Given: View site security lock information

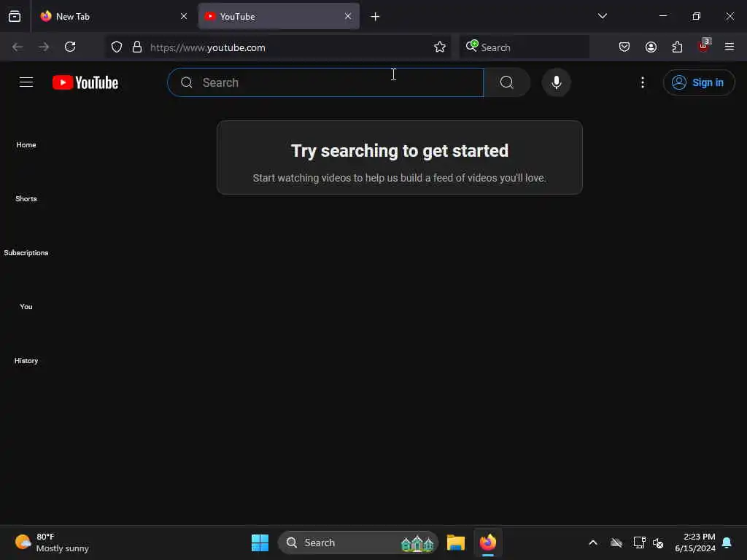Looking at the screenshot, I should (137, 47).
